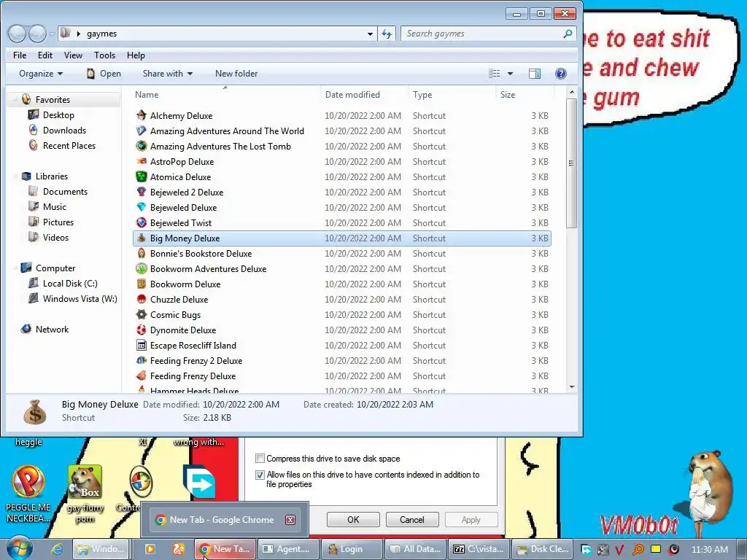Expand the Share with dropdown
Viewport: 747px width, 560px height.
pos(168,74)
